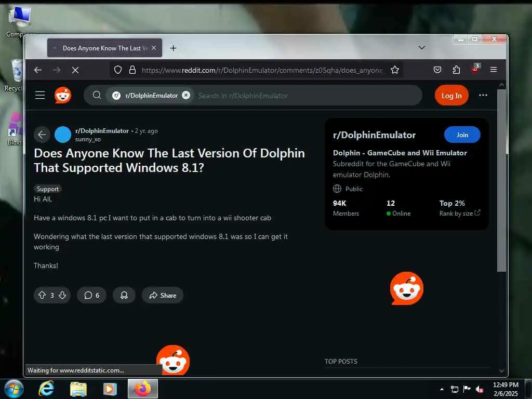
Task: Select the Does Anyone Know The Last tab
Action: (104, 48)
